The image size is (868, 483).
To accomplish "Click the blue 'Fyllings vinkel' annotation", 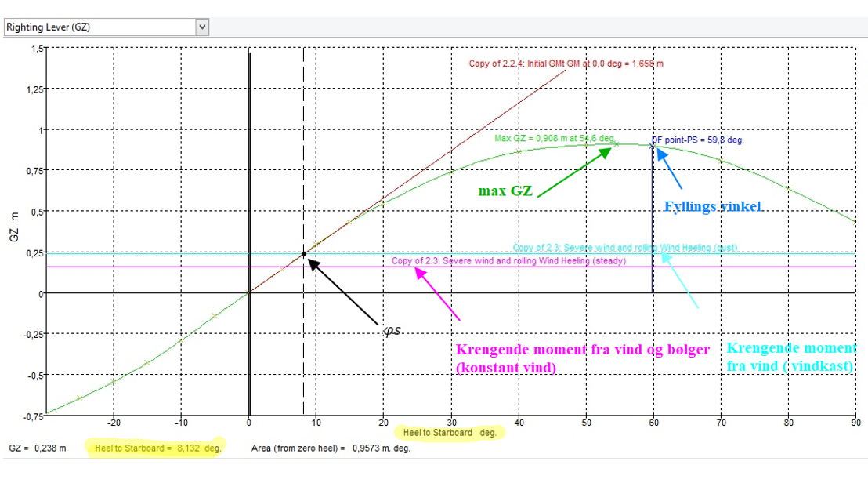I will coord(713,207).
